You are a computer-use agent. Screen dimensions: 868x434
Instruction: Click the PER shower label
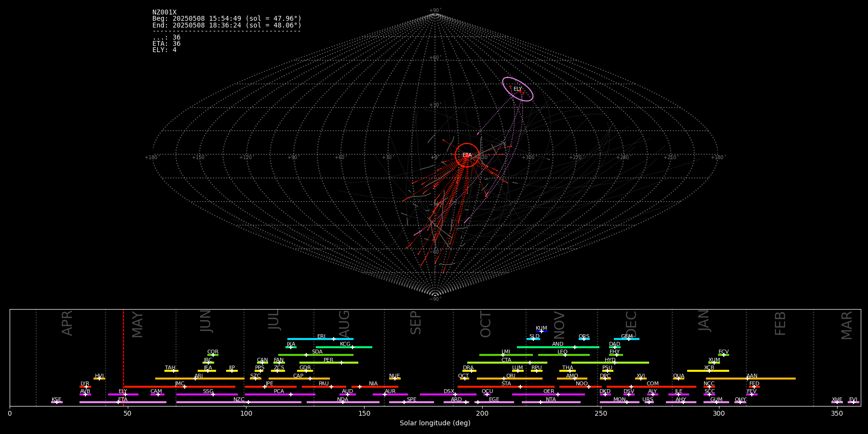[x=328, y=360]
